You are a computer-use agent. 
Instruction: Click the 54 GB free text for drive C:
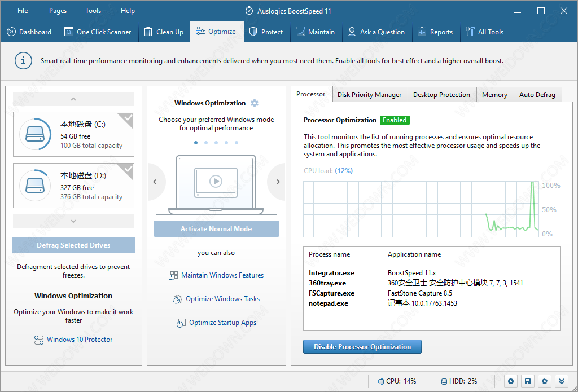tap(76, 136)
